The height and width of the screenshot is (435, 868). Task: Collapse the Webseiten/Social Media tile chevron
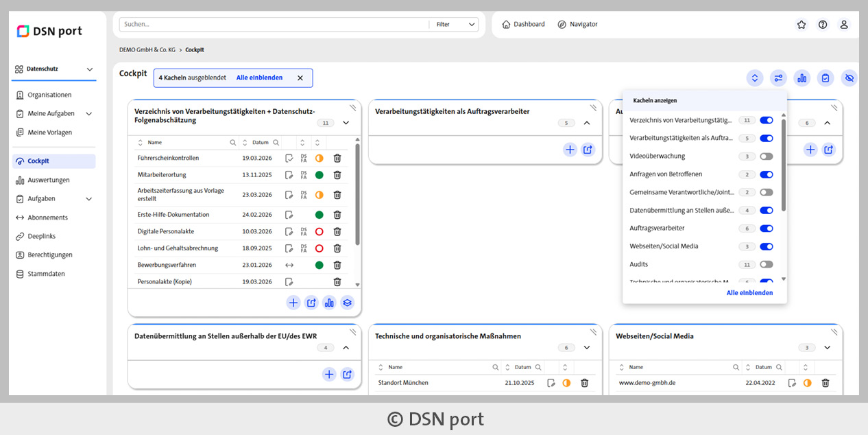828,348
